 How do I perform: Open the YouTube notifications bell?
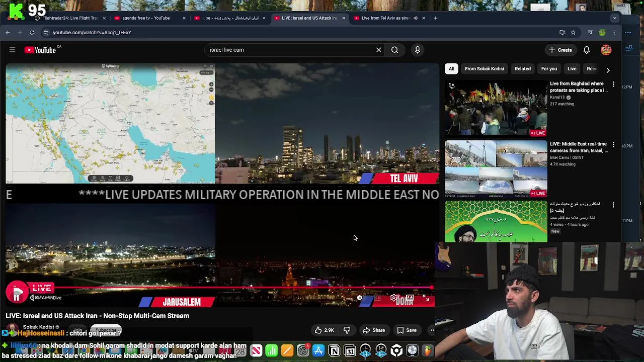click(x=587, y=50)
